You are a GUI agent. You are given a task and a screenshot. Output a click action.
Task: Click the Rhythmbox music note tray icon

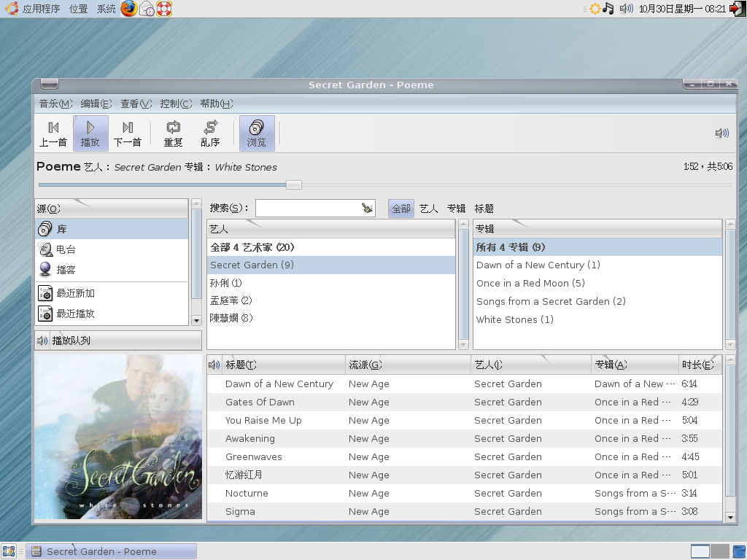[608, 9]
